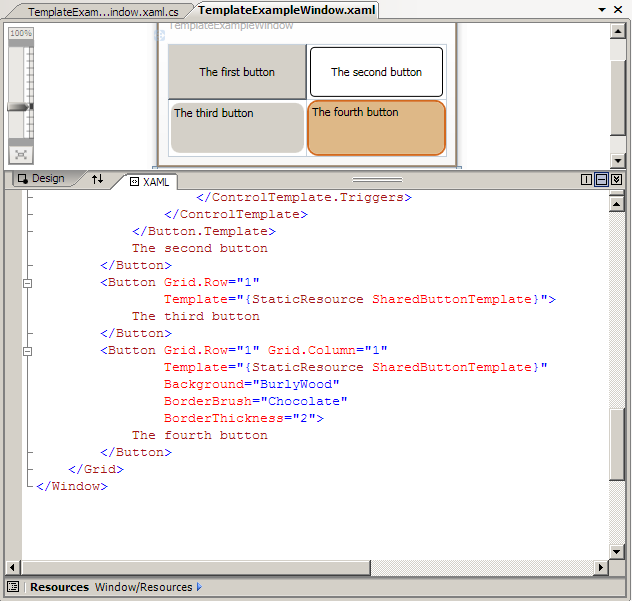
Task: Click </Button.Template> closing tag
Action: (x=204, y=231)
